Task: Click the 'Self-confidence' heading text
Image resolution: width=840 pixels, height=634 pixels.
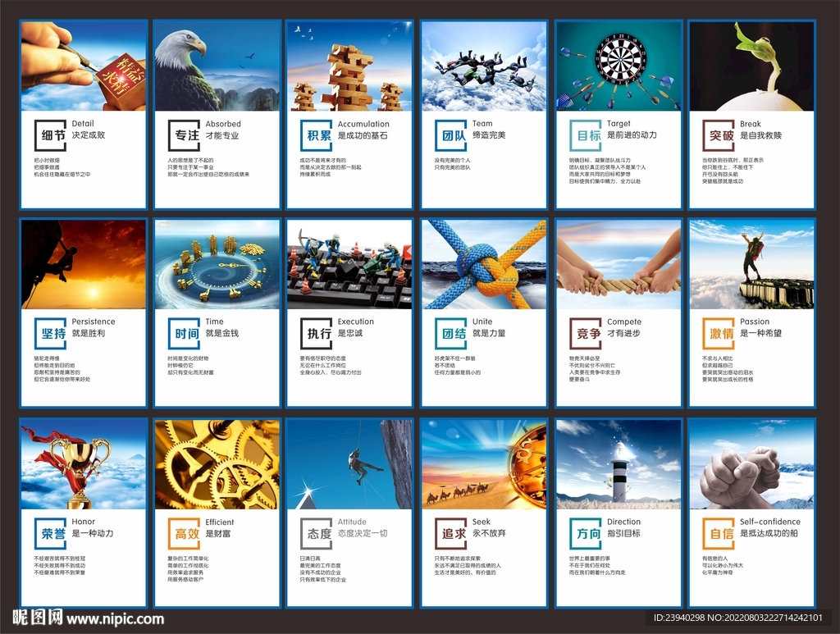Action: (x=769, y=522)
